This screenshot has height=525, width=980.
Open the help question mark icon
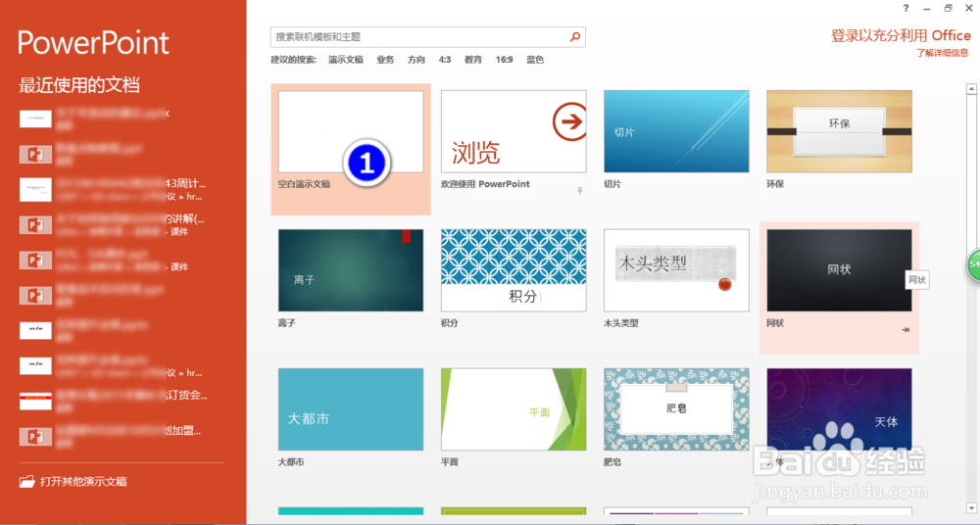(x=906, y=8)
